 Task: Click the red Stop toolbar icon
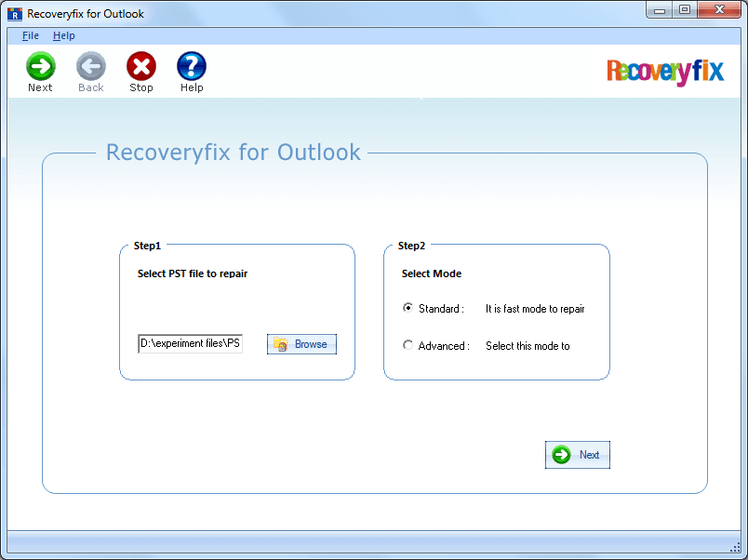click(141, 66)
